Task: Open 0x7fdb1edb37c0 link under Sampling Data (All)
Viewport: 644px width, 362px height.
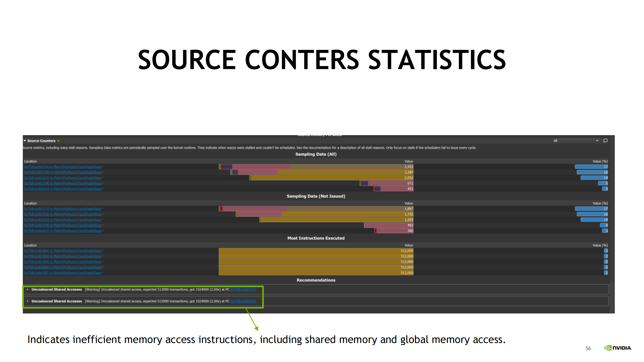Action: [63, 167]
